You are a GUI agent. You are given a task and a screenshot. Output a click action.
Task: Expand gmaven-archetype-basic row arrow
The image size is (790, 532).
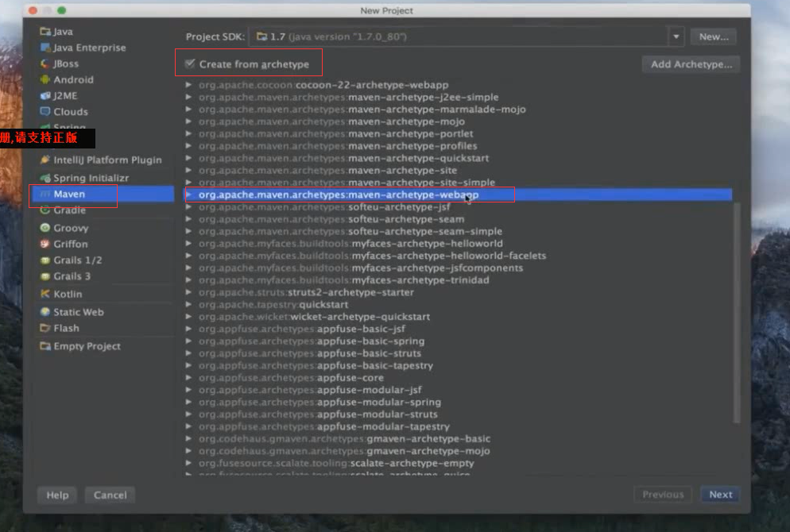(188, 438)
